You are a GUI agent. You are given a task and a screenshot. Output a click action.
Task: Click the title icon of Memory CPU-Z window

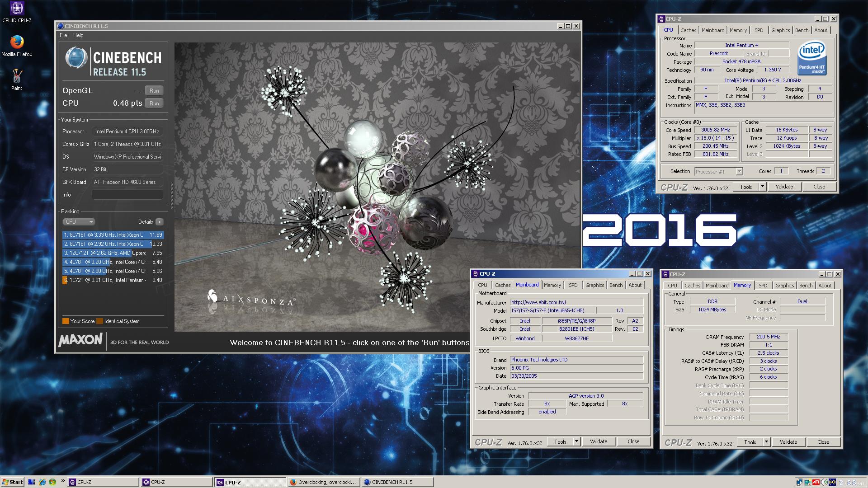pos(665,274)
